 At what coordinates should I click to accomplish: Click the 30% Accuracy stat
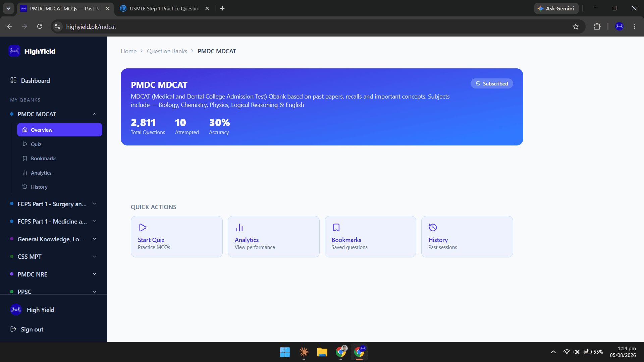[x=219, y=126]
